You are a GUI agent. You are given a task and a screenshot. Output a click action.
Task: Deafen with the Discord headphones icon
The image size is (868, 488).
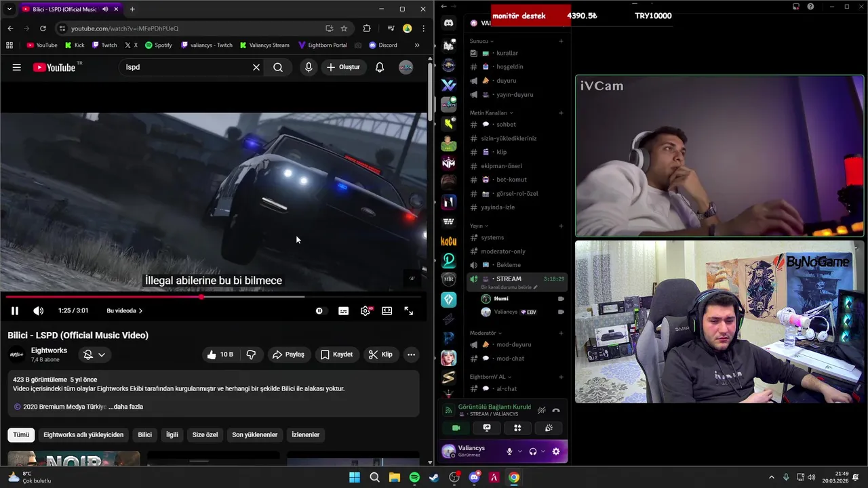533,451
